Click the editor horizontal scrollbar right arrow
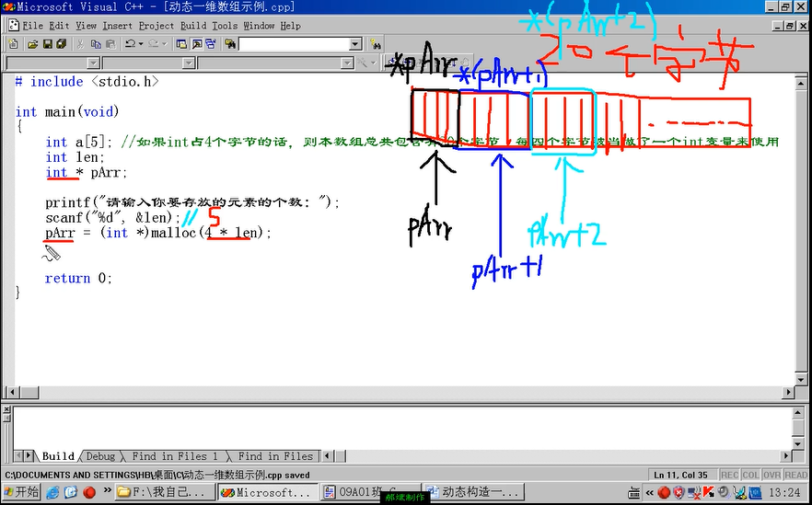Screen dimensions: 812x505 [x=788, y=392]
